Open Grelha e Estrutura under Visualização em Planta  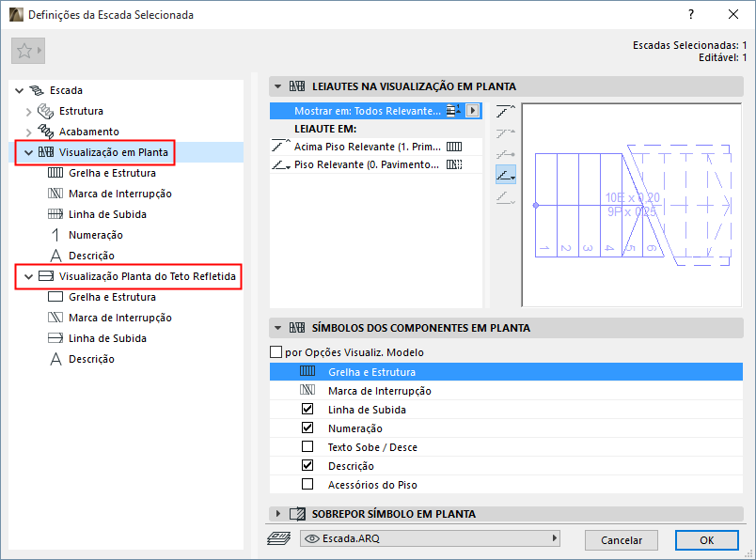coord(112,173)
